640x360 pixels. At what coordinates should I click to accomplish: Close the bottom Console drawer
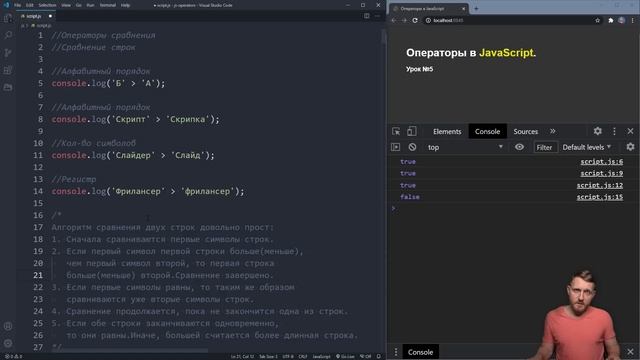(x=630, y=351)
